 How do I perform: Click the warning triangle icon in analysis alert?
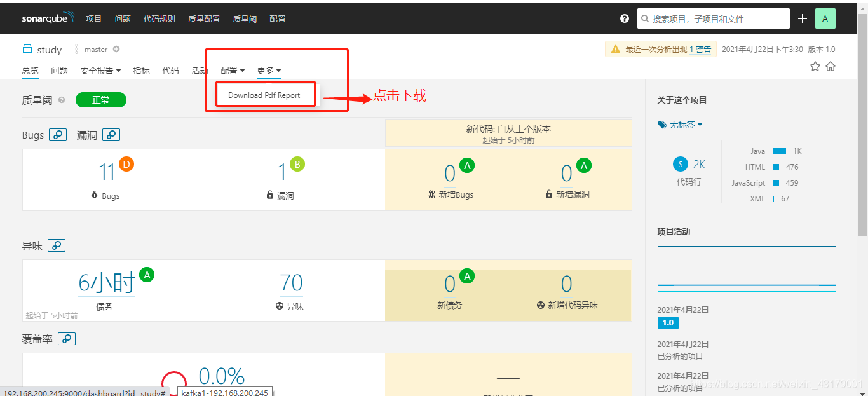click(615, 49)
